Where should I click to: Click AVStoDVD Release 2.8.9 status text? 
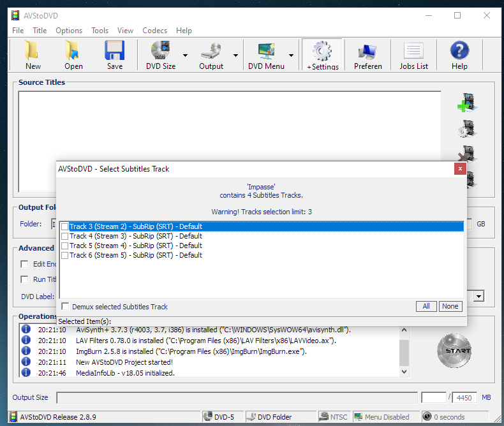point(58,417)
